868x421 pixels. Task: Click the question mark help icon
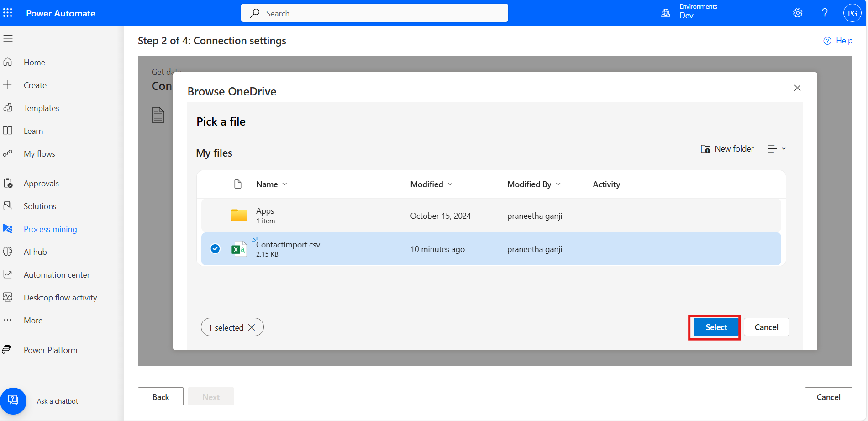click(825, 13)
